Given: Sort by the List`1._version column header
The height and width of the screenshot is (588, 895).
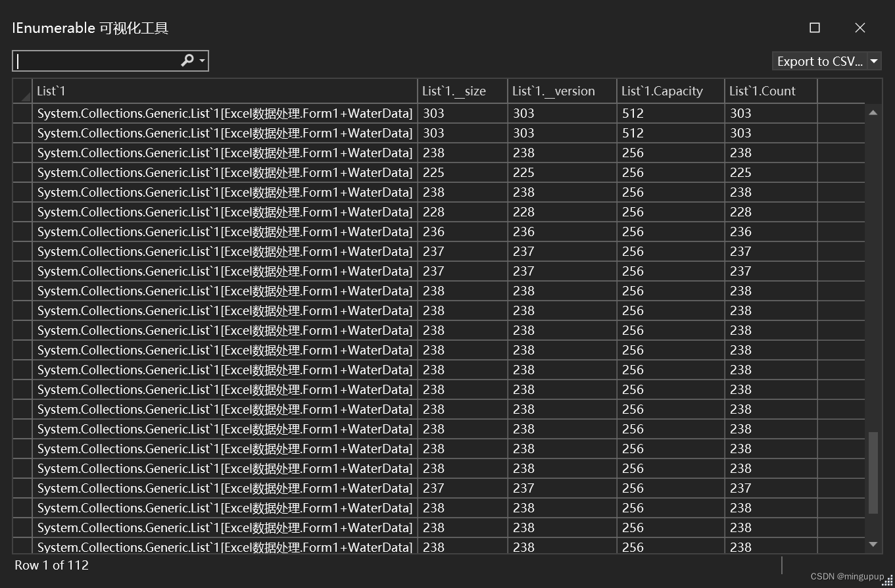Looking at the screenshot, I should [562, 91].
